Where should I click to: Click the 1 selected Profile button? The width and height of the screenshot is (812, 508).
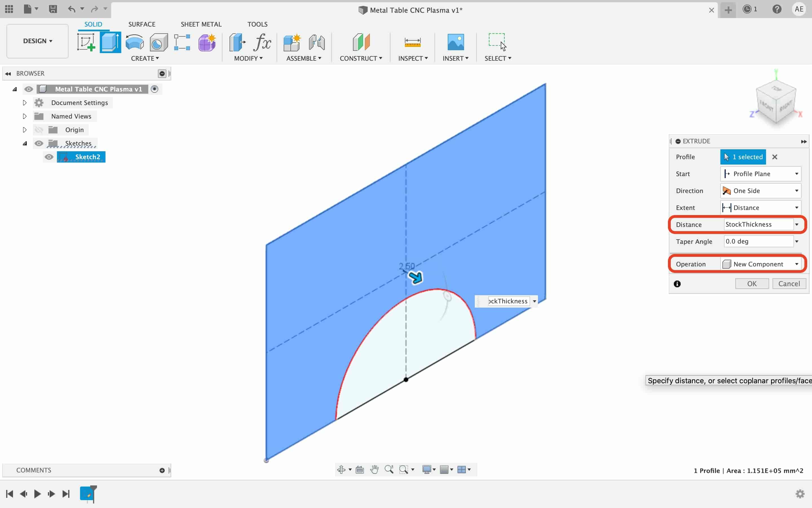coord(743,157)
